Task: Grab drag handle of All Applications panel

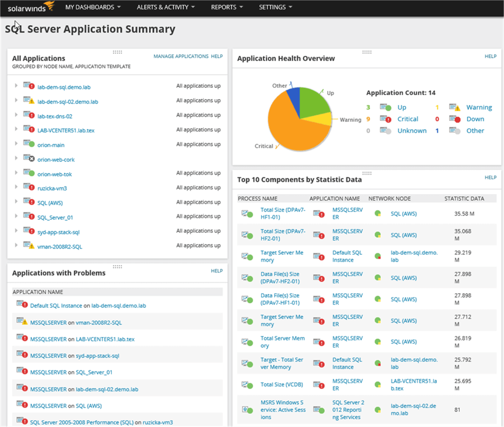Action: point(118,52)
